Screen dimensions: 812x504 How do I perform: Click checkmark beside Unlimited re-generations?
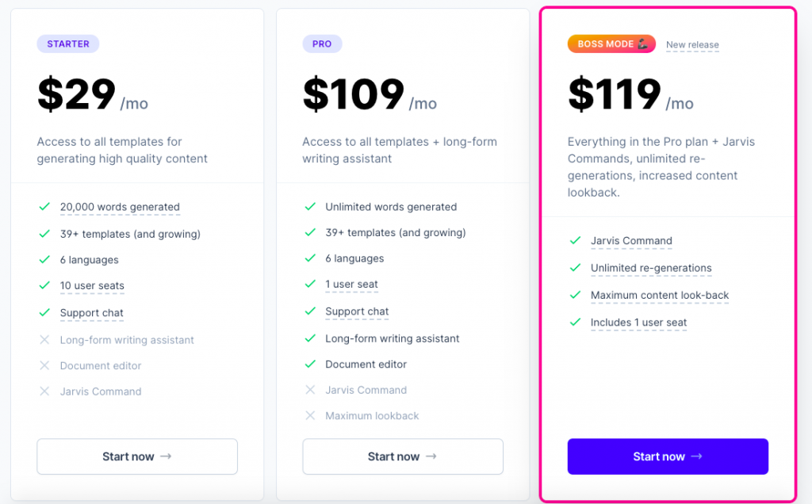point(576,268)
